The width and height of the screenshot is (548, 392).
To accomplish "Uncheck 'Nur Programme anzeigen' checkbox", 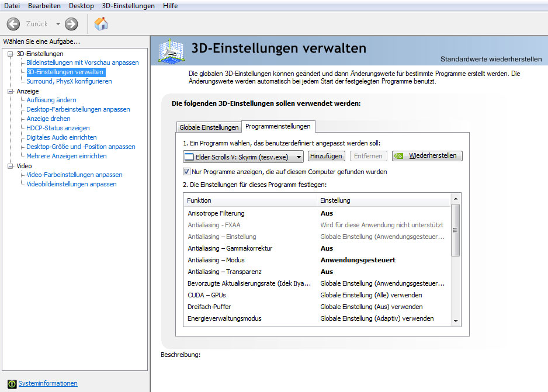I will [187, 172].
